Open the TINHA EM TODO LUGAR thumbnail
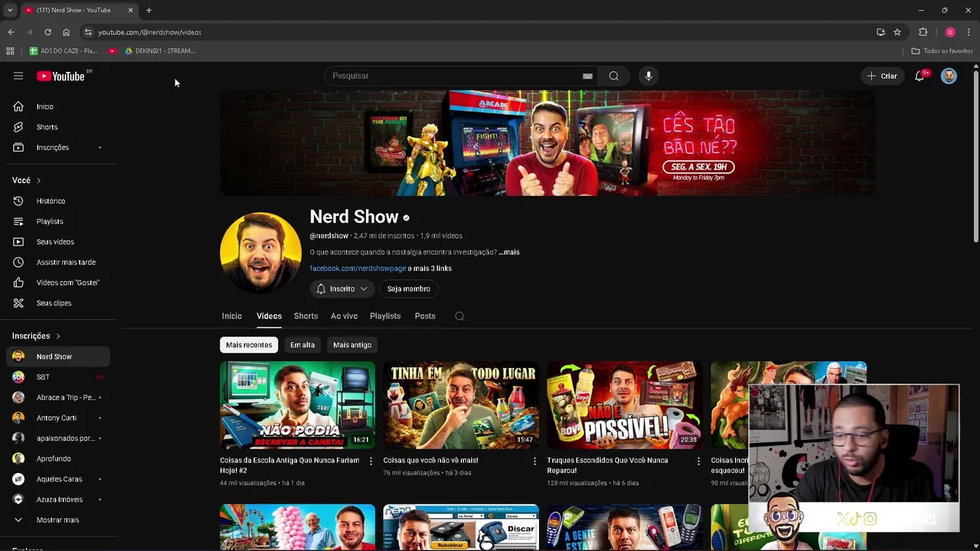The width and height of the screenshot is (980, 551). coord(461,405)
